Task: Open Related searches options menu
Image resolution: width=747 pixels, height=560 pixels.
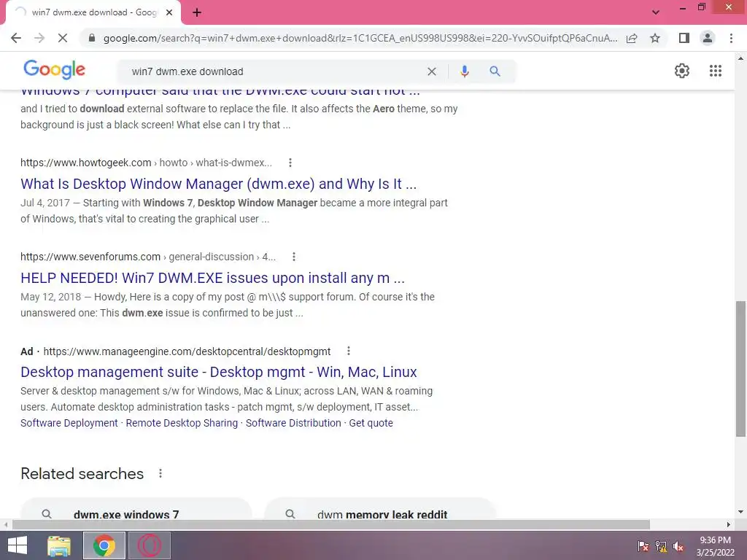Action: coord(160,473)
